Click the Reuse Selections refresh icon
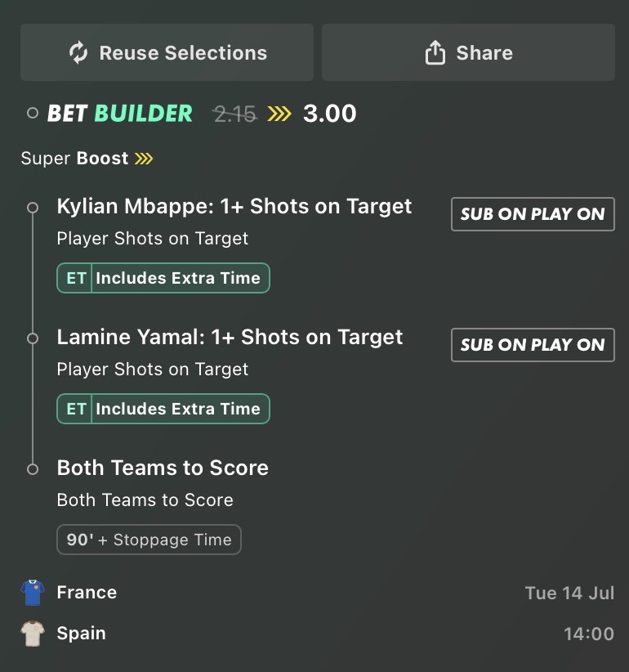This screenshot has width=629, height=672. (x=78, y=52)
